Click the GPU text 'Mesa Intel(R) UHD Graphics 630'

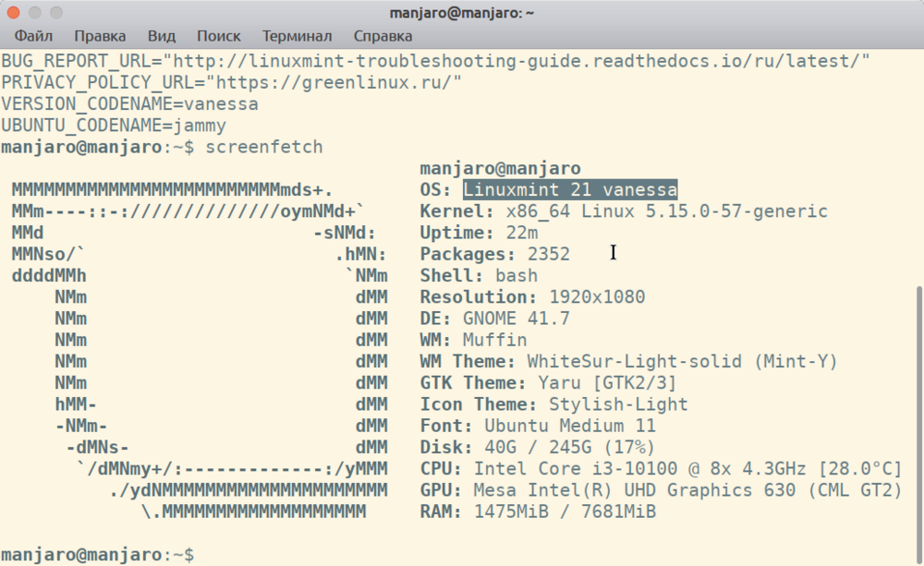tap(634, 490)
